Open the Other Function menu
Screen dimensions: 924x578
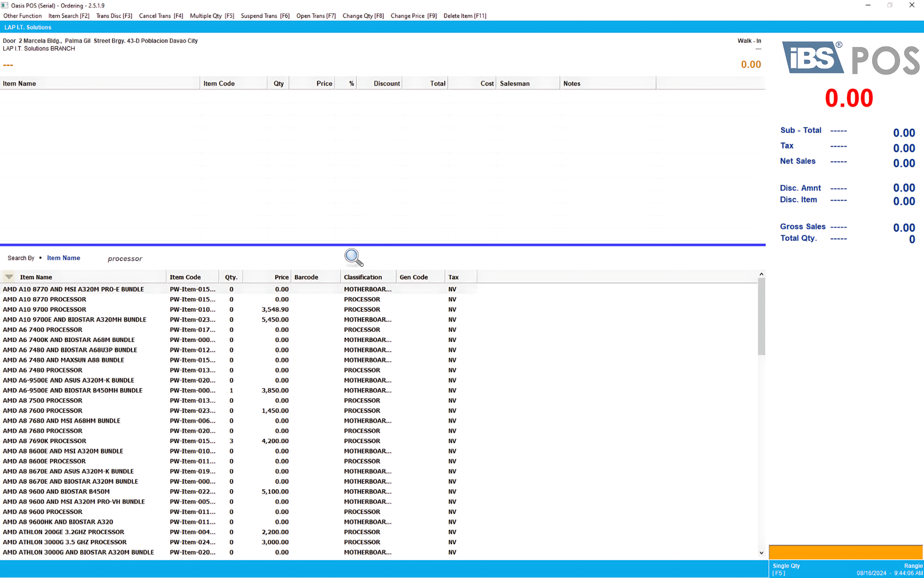point(22,16)
